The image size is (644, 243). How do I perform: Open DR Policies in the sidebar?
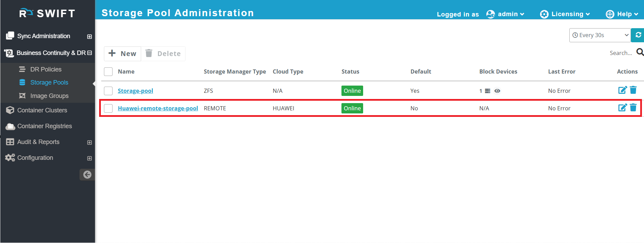(46, 69)
